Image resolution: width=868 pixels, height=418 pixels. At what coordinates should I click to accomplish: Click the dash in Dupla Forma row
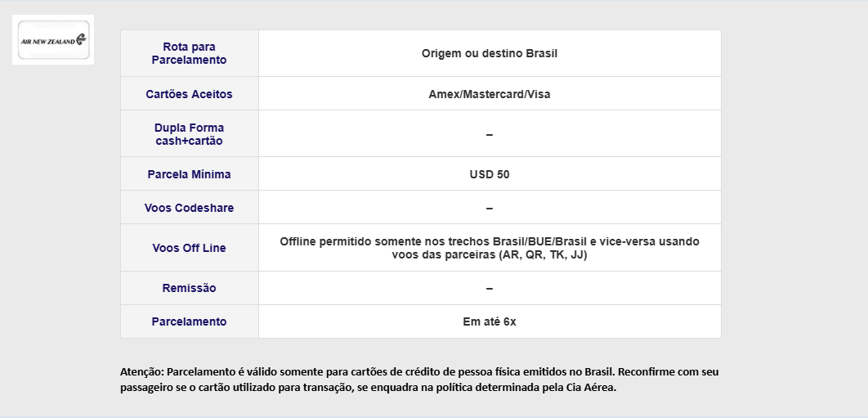(490, 134)
